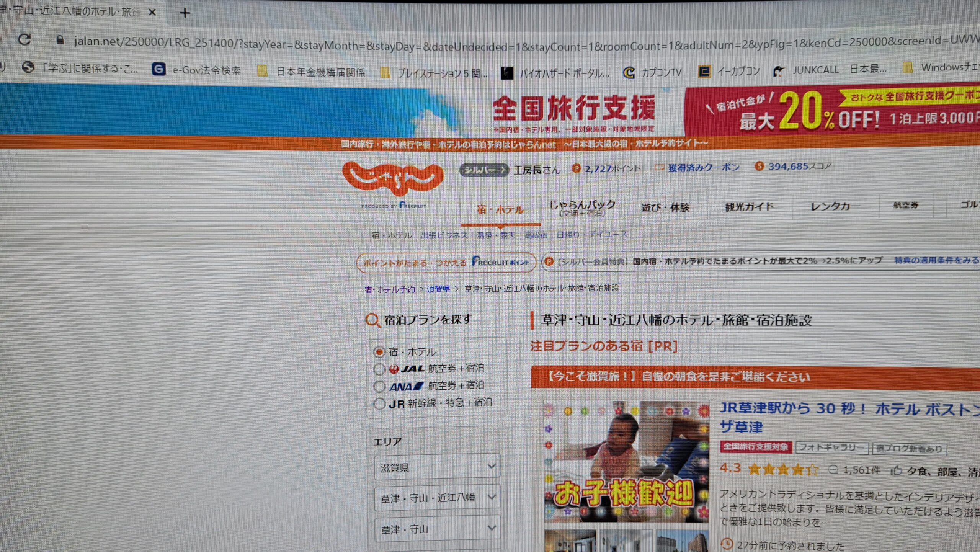Image resolution: width=980 pixels, height=552 pixels.
Task: Select the JR 新幹線・特急+宿泊 radio button
Action: click(379, 403)
